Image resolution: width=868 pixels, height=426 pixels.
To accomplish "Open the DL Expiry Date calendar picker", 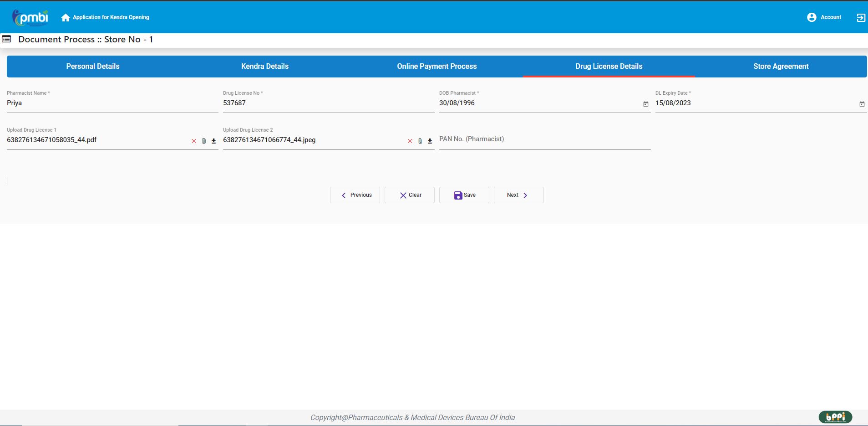I will [862, 104].
